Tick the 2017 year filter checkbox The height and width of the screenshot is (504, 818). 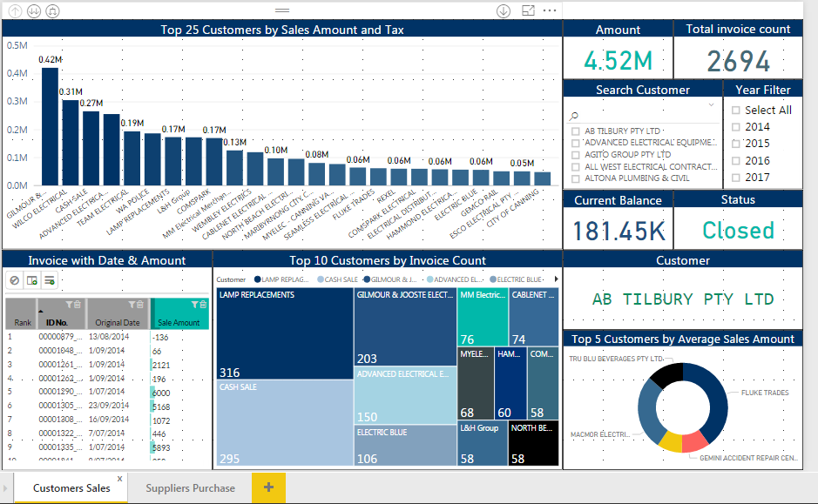tap(735, 178)
